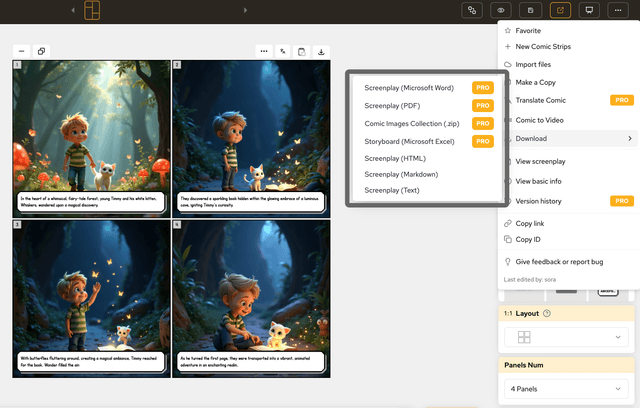
Task: Click the download arrow icon above the comic
Action: coord(321,51)
